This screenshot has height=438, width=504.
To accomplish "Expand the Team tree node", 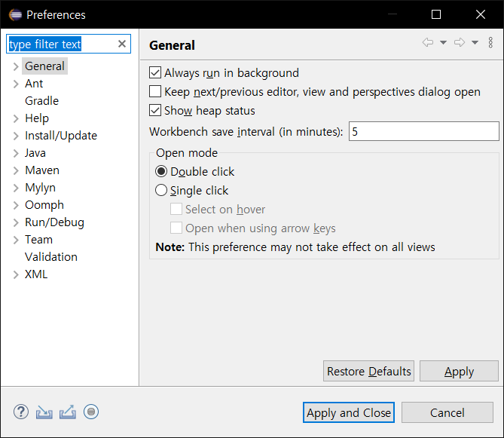I will point(16,240).
